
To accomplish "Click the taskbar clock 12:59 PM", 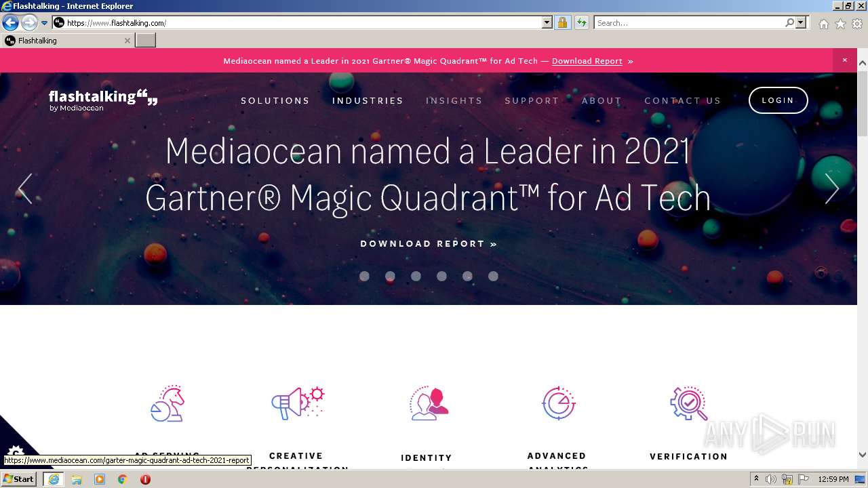I will [x=833, y=479].
